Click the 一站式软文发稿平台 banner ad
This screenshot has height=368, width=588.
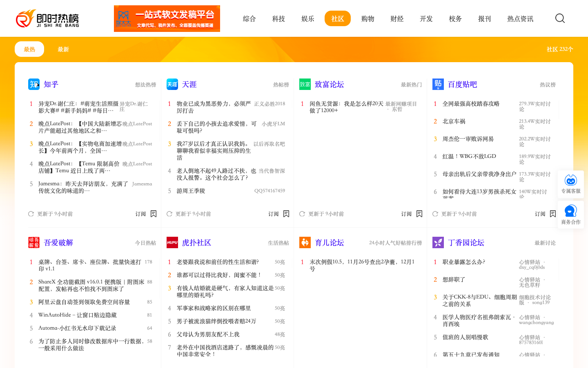167,18
